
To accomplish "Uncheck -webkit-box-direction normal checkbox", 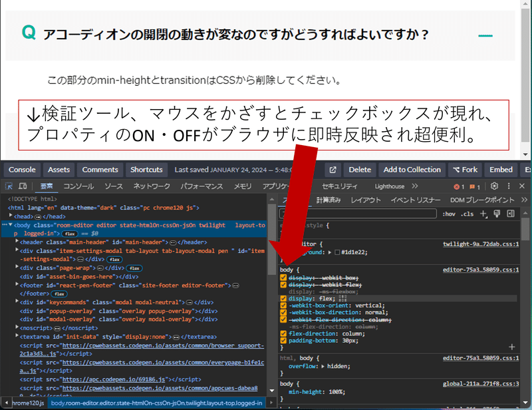I will tap(283, 312).
